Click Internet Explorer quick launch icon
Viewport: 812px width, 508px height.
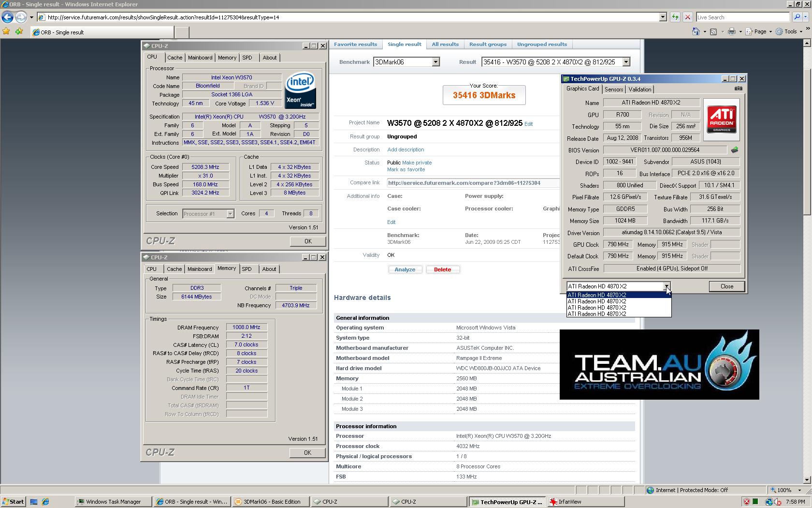[x=45, y=502]
